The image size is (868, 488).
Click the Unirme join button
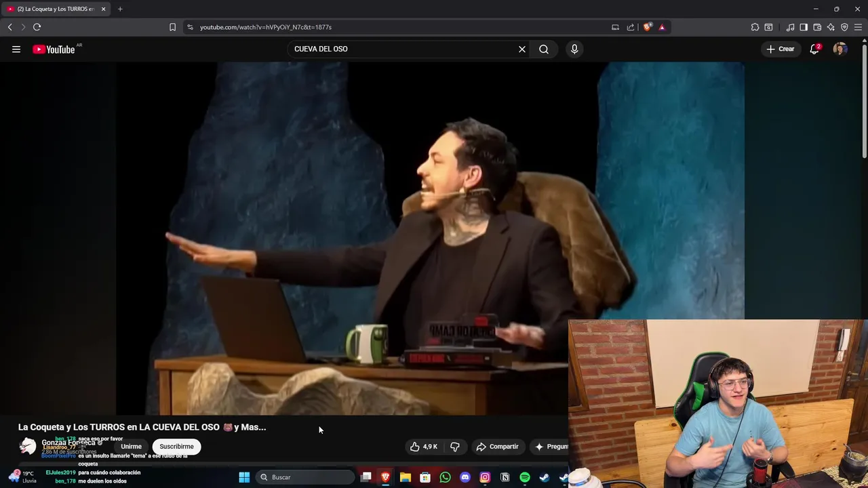pyautogui.click(x=131, y=447)
